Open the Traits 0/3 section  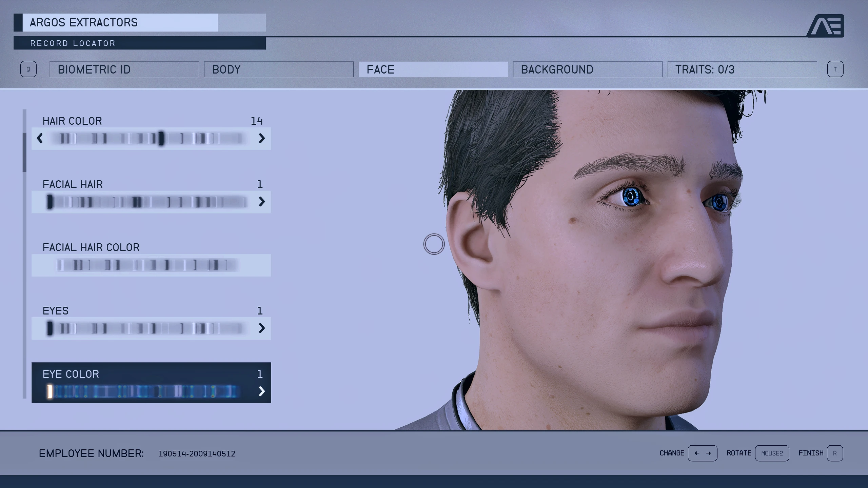coord(742,69)
